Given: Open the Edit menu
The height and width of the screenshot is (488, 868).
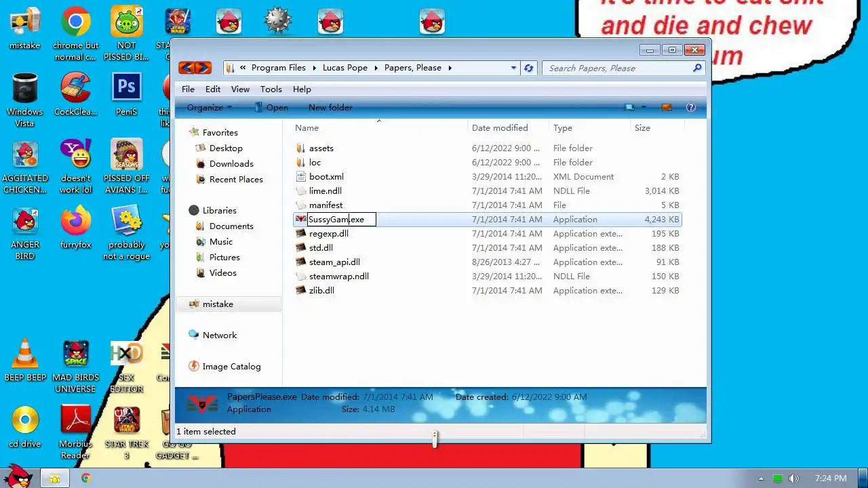Looking at the screenshot, I should tap(213, 89).
